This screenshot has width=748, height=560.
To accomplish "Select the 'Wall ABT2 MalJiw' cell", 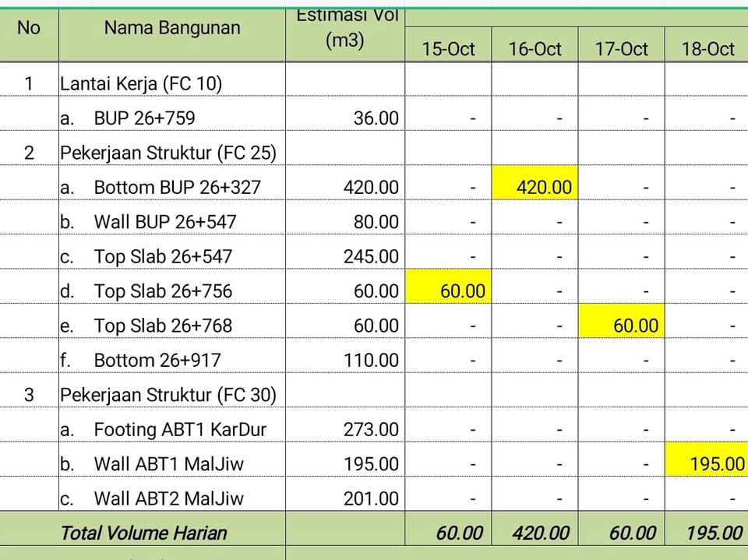I will 172,494.
